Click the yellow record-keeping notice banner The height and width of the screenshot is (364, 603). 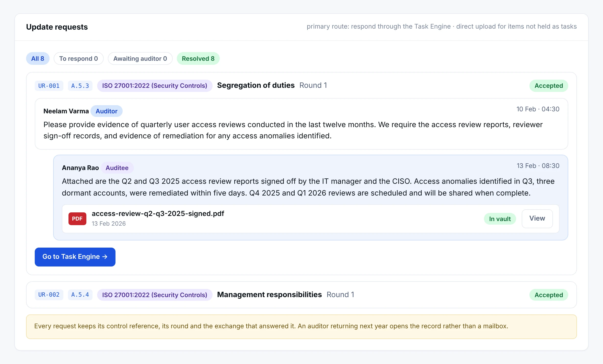pyautogui.click(x=301, y=327)
